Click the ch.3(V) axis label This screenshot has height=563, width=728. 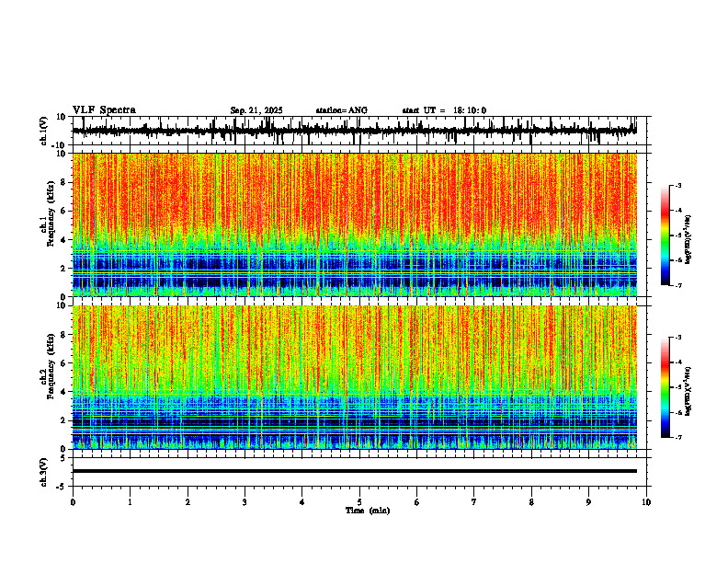pos(44,473)
